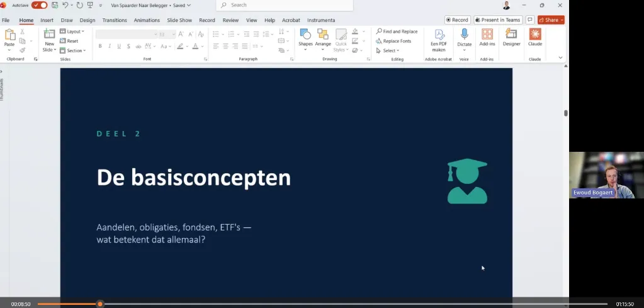Expand the Thumbnails pane

[2, 71]
